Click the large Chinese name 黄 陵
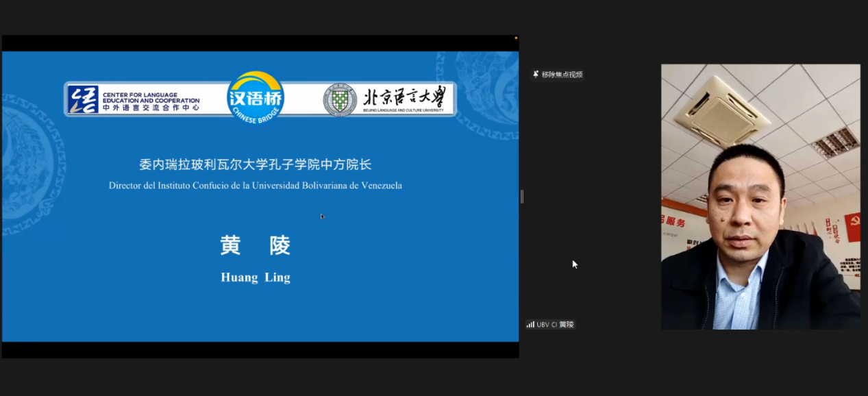The height and width of the screenshot is (396, 868). click(x=255, y=245)
